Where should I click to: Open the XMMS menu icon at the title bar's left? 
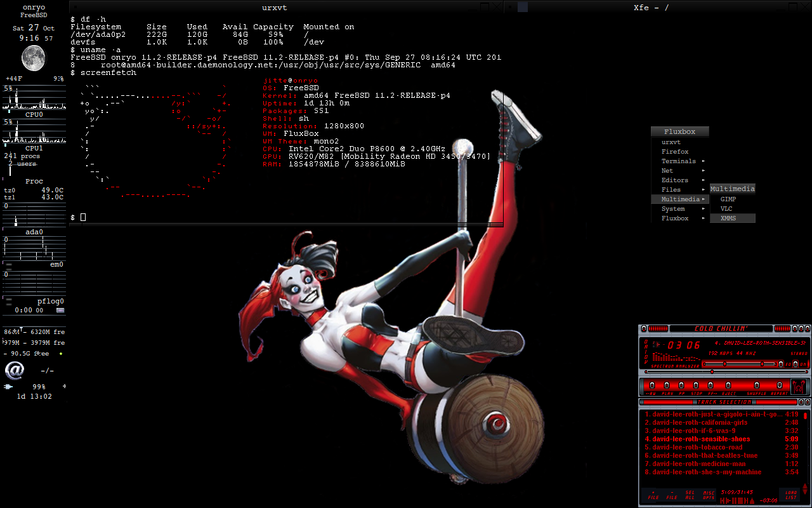tap(644, 329)
